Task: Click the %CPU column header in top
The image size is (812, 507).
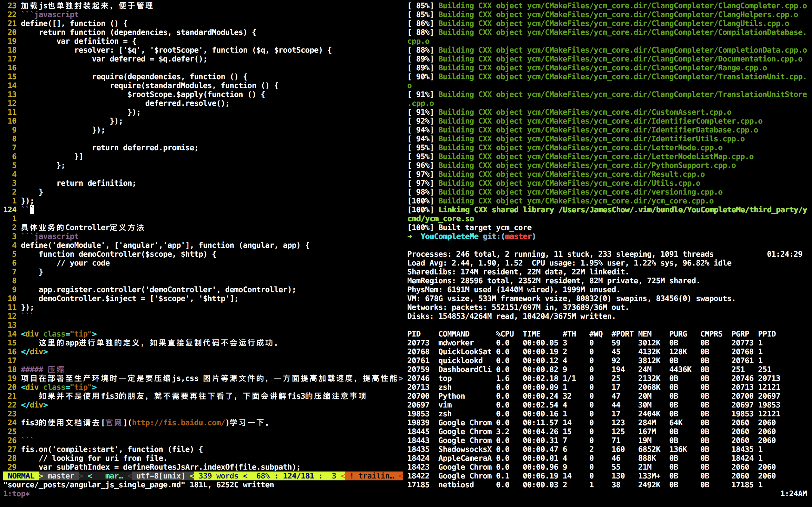Action: [505, 334]
